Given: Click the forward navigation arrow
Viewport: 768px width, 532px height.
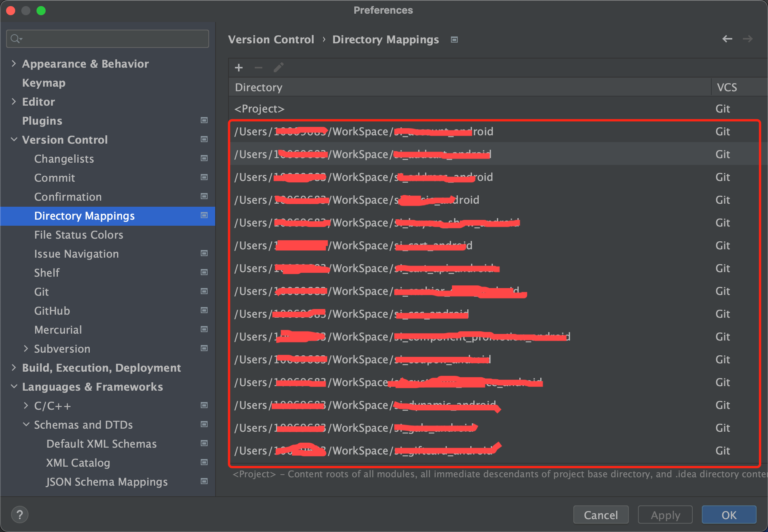Looking at the screenshot, I should 747,39.
